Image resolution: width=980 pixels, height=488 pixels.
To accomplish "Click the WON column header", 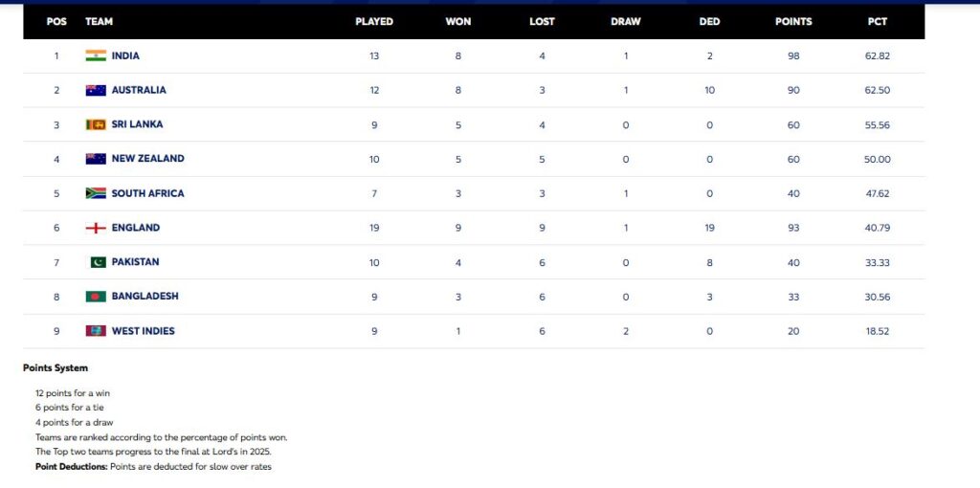I will tap(457, 21).
